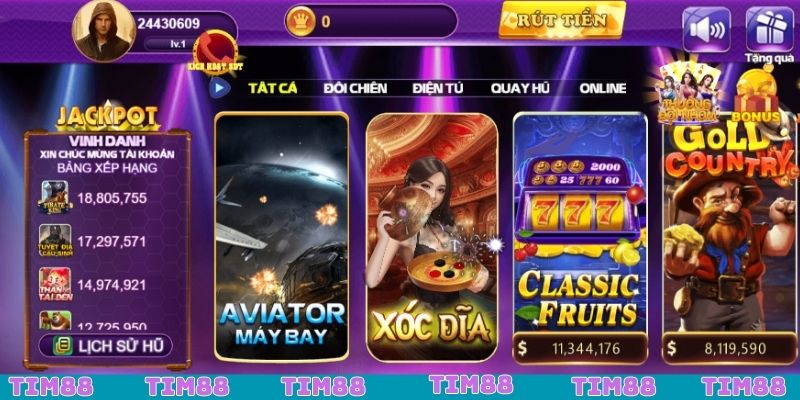Open the Bonus gift box icon
800x400 pixels.
(757, 97)
